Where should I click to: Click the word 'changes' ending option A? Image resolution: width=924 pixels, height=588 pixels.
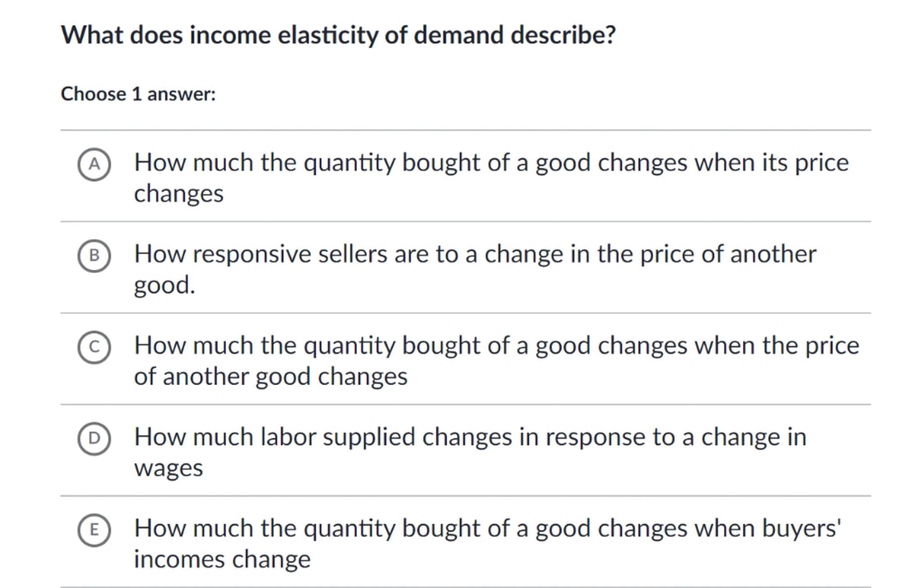coord(179,194)
